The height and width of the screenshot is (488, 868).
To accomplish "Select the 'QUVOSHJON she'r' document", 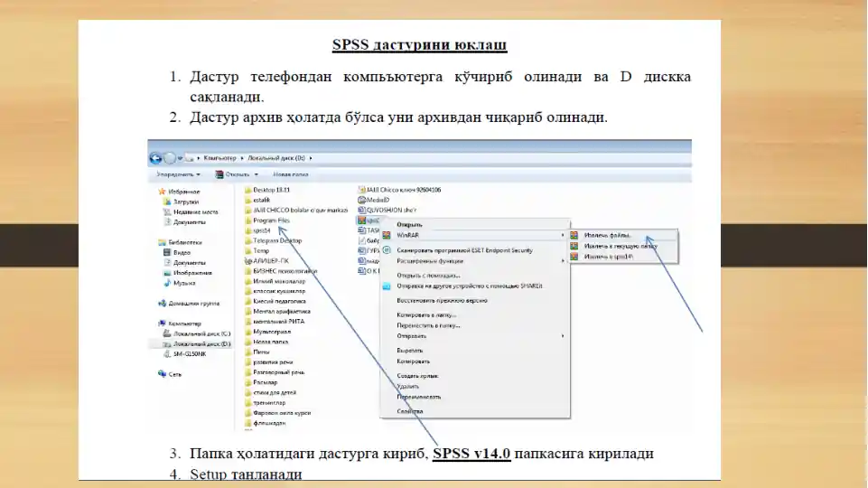I will coord(391,211).
